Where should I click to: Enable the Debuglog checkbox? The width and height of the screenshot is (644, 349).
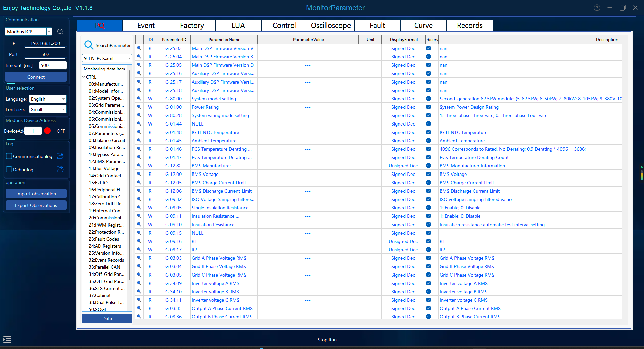9,169
